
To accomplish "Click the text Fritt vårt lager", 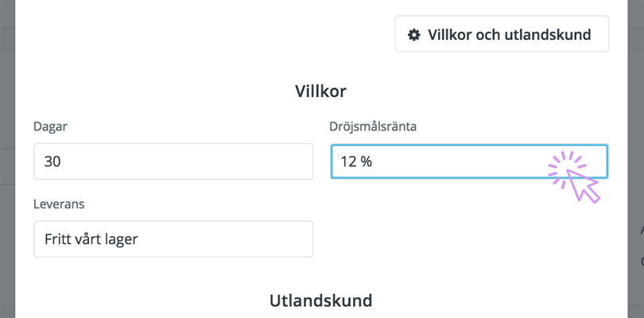I will pos(91,239).
